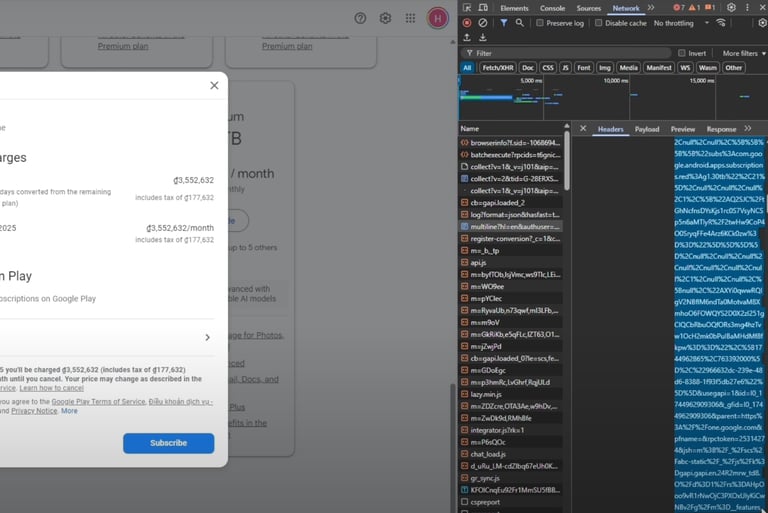Open DevTools three-dot menu
Viewport: 768px width, 513px height.
pyautogui.click(x=747, y=8)
